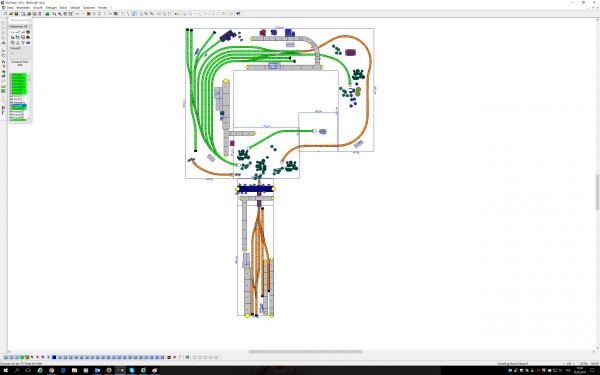Click the horizontal scrollbar below the canvas
Screen dimensions: 600x375
305,352
